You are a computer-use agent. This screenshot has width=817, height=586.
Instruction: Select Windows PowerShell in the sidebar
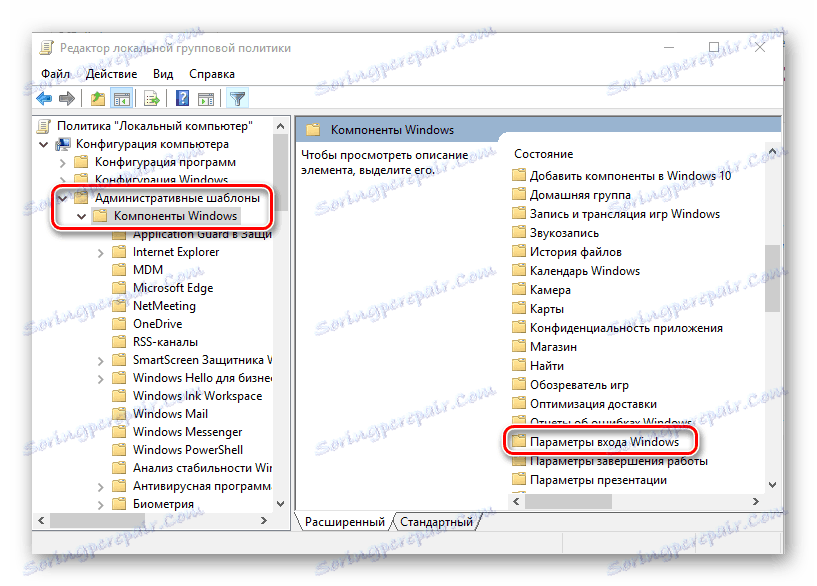186,449
